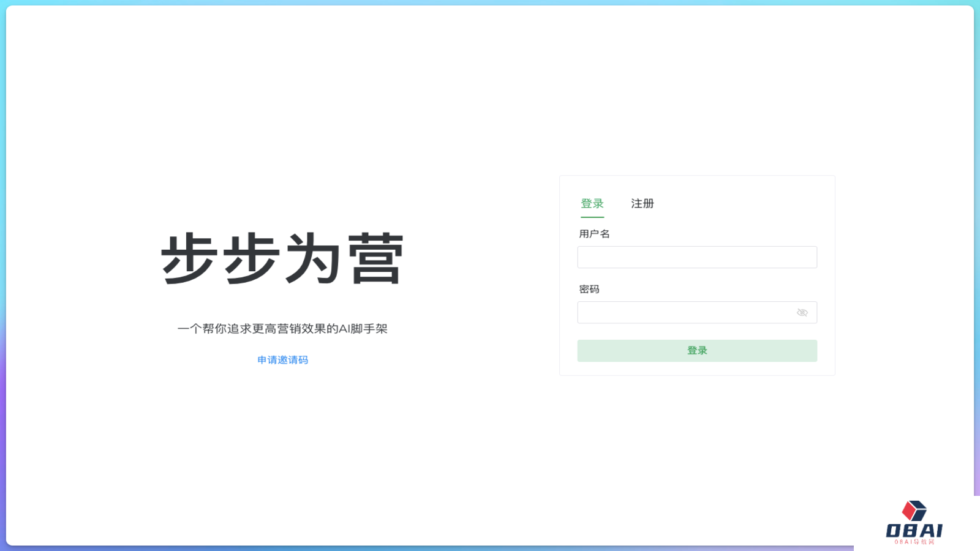Screen dimensions: 980x551
Task: Click the login form card area
Action: 697,275
